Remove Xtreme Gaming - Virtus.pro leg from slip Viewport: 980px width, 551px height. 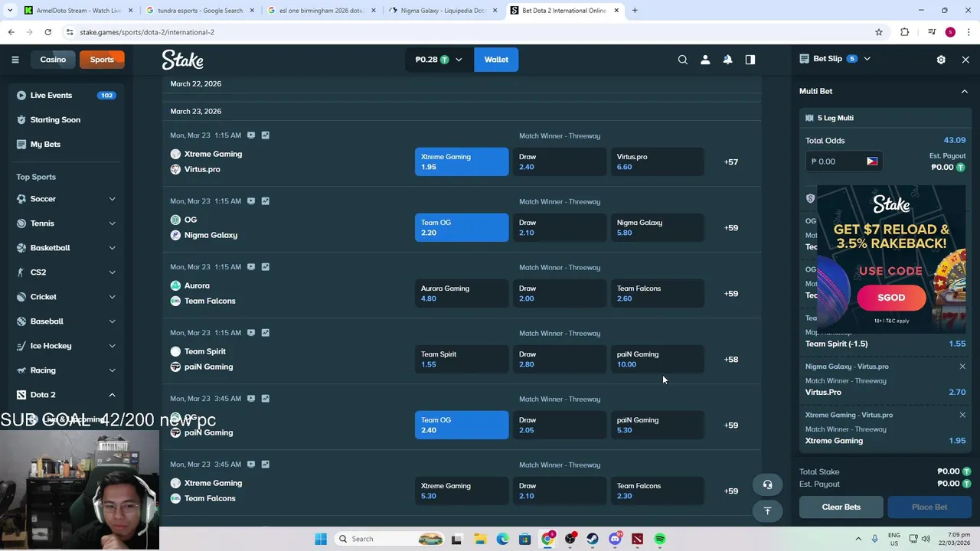pyautogui.click(x=962, y=415)
